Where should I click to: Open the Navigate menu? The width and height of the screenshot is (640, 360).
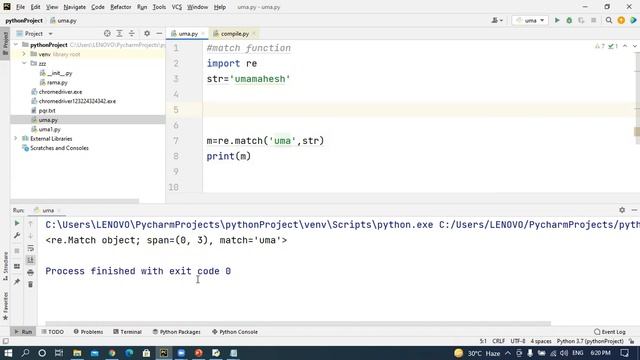pyautogui.click(x=75, y=7)
